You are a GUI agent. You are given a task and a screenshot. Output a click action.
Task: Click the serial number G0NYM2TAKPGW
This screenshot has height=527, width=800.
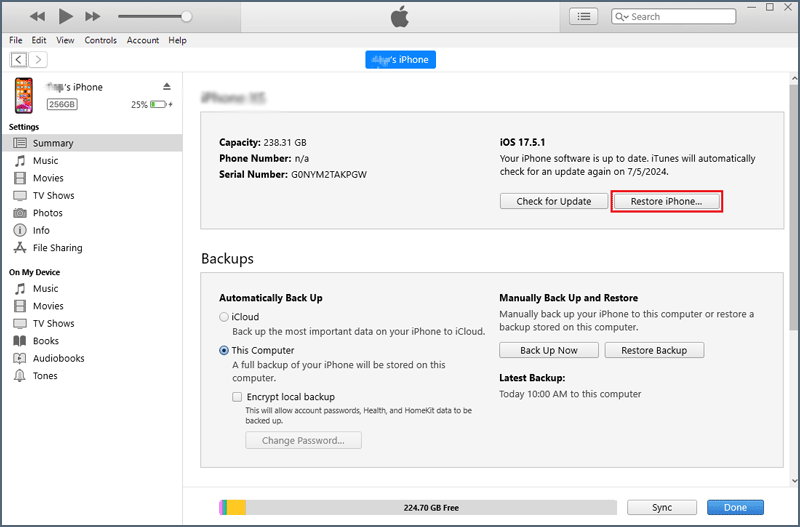[x=329, y=174]
